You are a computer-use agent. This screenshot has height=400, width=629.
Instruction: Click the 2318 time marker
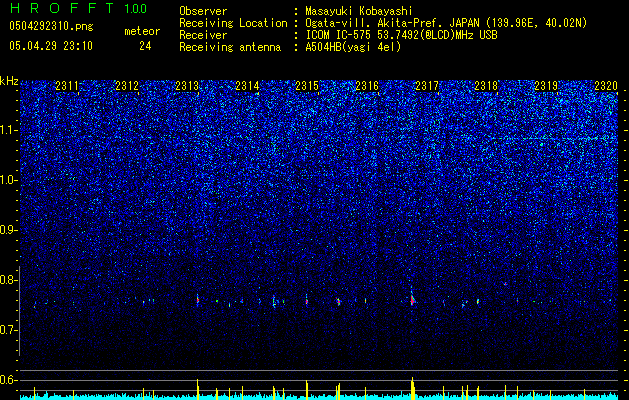pos(486,85)
